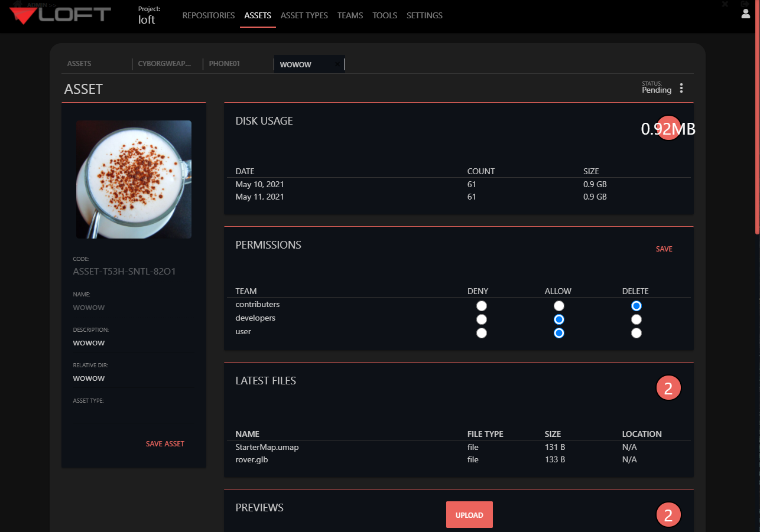
Task: Open the TEAMS section from the navigation
Action: tap(350, 15)
